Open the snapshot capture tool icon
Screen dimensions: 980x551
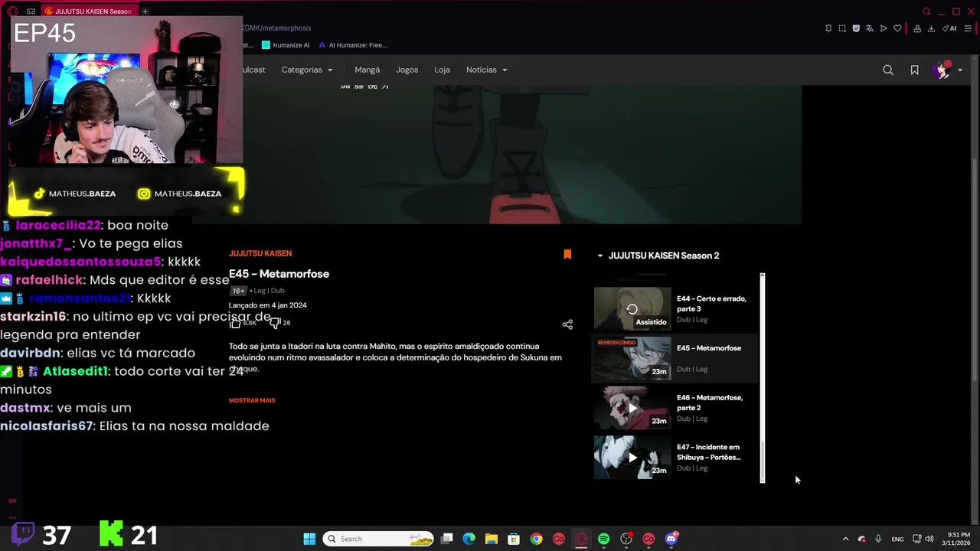click(842, 28)
